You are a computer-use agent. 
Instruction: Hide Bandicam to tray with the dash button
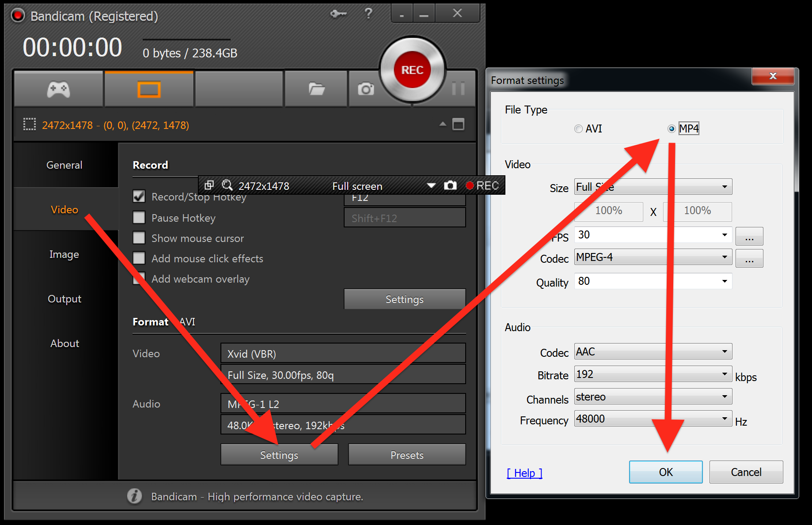coord(402,14)
